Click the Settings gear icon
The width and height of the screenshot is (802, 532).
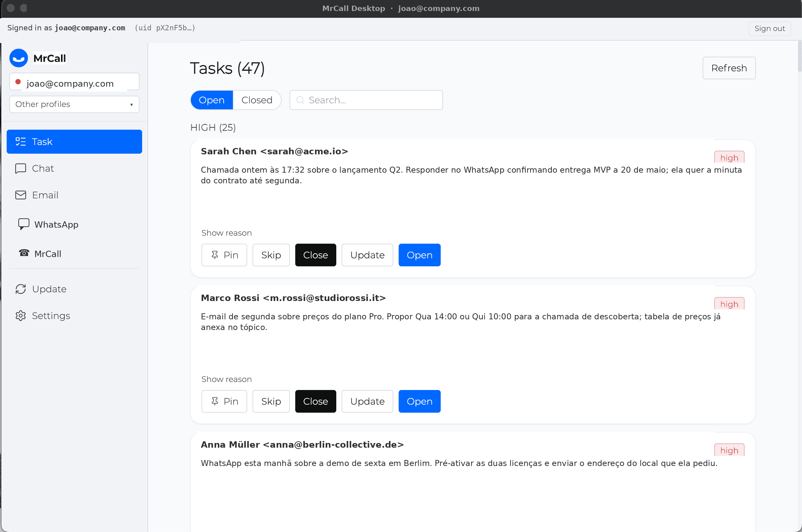[x=21, y=316]
